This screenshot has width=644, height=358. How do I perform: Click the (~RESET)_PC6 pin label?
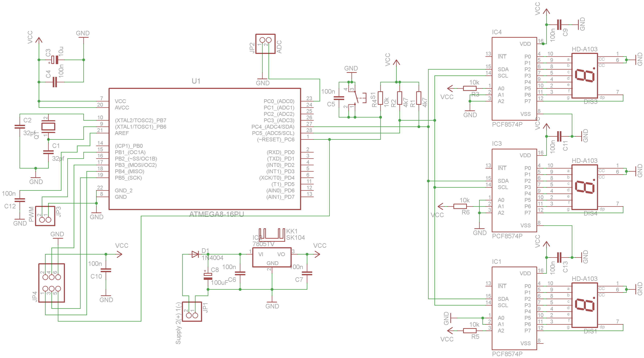click(276, 140)
